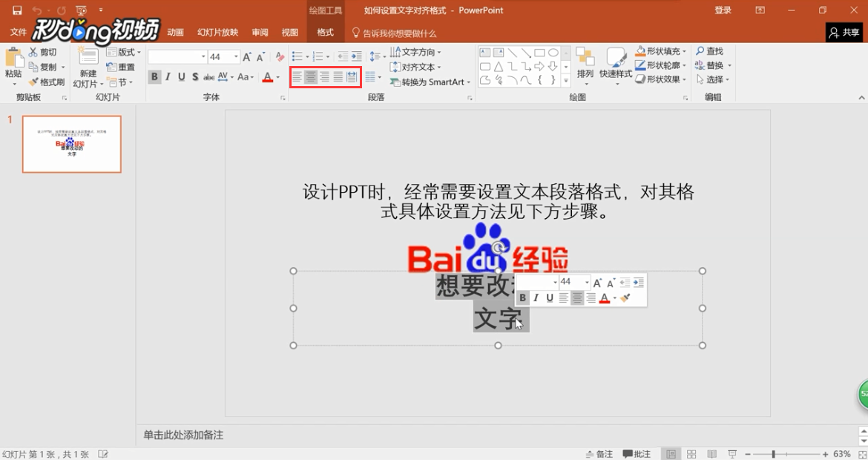Image resolution: width=868 pixels, height=460 pixels.
Task: Open the font size 44 dropdown in ribbon
Action: point(236,57)
